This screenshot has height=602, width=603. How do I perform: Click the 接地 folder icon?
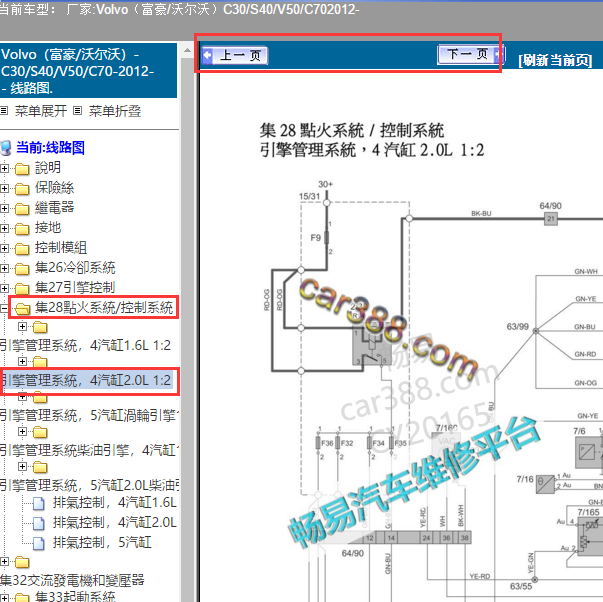point(22,229)
